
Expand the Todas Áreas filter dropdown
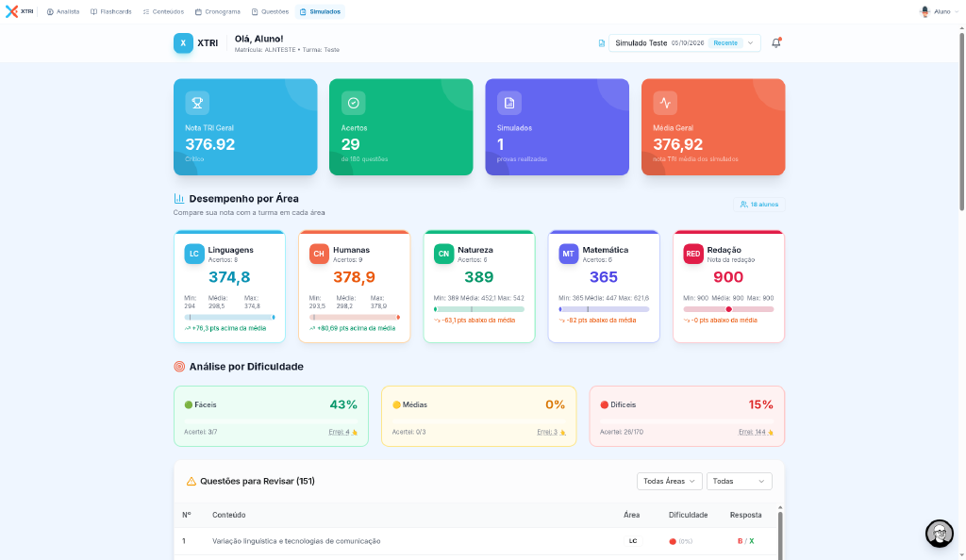tap(669, 481)
